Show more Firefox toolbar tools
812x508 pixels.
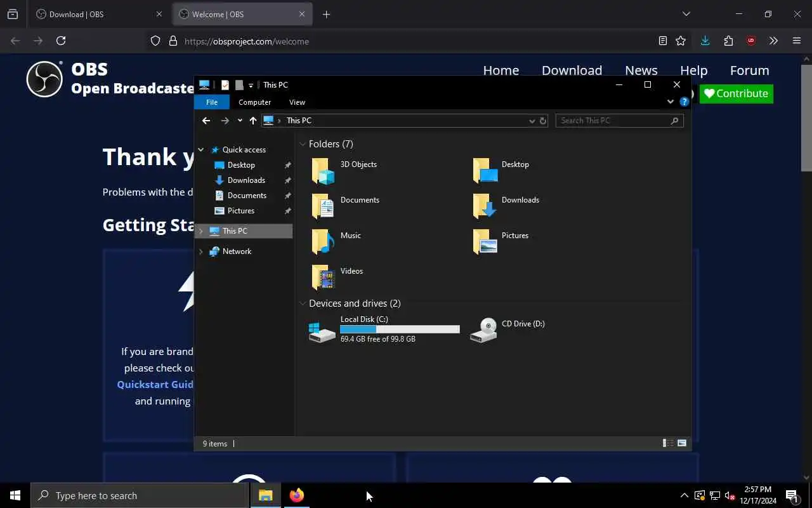773,41
